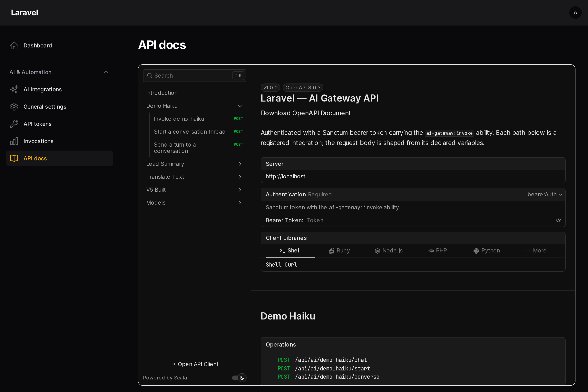Open Start a conversation thread endpoint
Image resolution: width=588 pixels, height=392 pixels.
[198, 132]
